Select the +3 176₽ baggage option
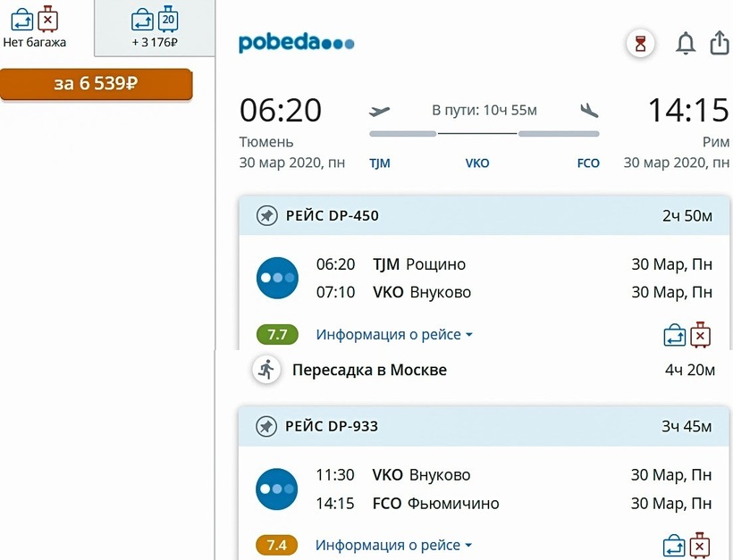733x560 pixels. [155, 28]
